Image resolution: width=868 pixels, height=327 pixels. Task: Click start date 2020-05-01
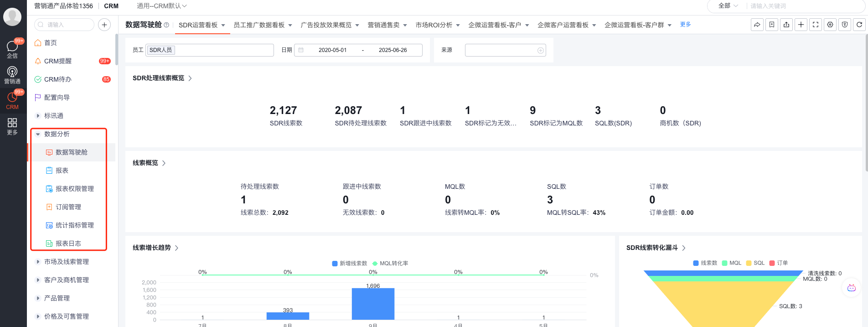(332, 50)
